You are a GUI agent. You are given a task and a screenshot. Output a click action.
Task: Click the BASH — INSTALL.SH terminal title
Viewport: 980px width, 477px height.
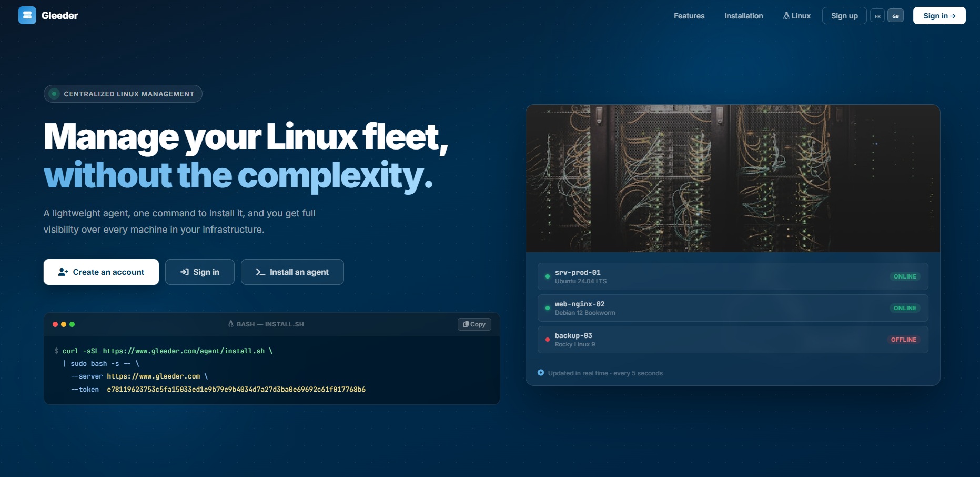coord(270,324)
